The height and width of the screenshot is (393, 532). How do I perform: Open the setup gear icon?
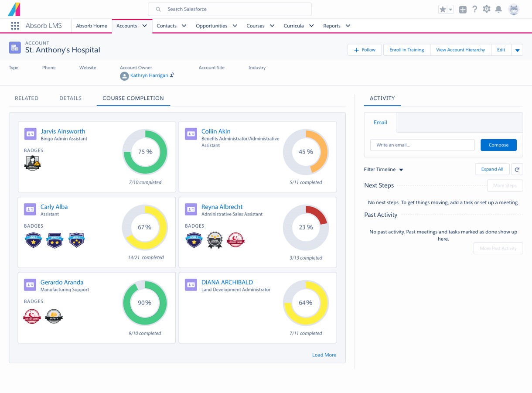point(487,9)
